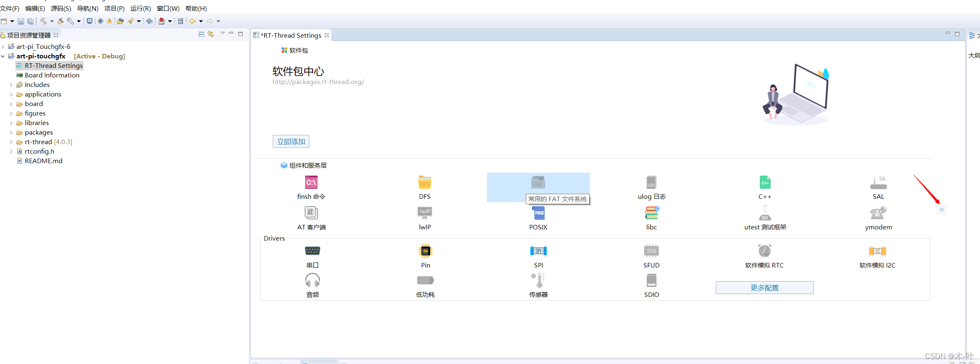Collapse the art-pi-touchgfx project
Image resolution: width=980 pixels, height=364 pixels.
tap(3, 56)
